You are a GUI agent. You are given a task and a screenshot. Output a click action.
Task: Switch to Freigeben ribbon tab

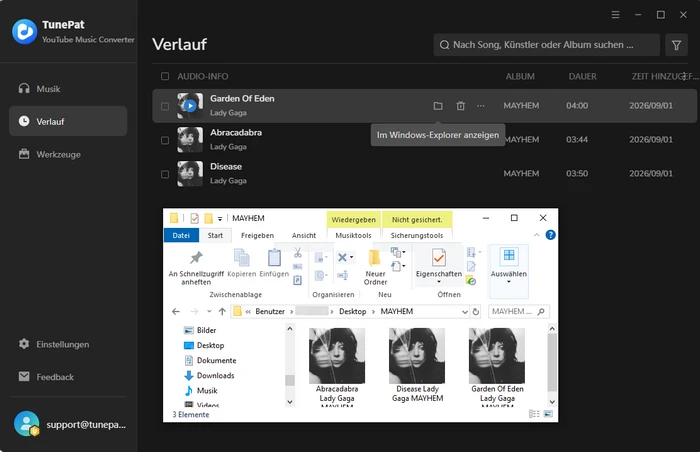[x=257, y=235]
